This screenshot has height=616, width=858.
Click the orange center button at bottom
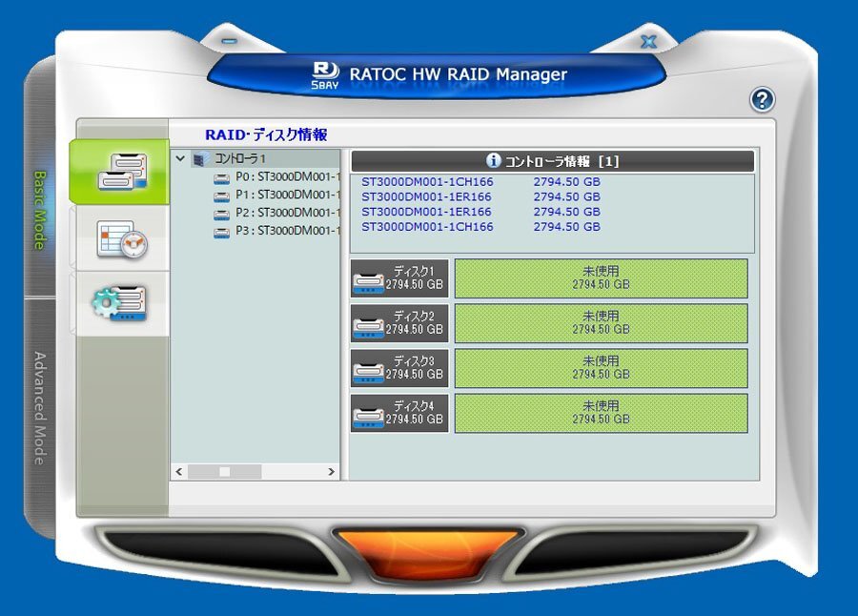[427, 553]
